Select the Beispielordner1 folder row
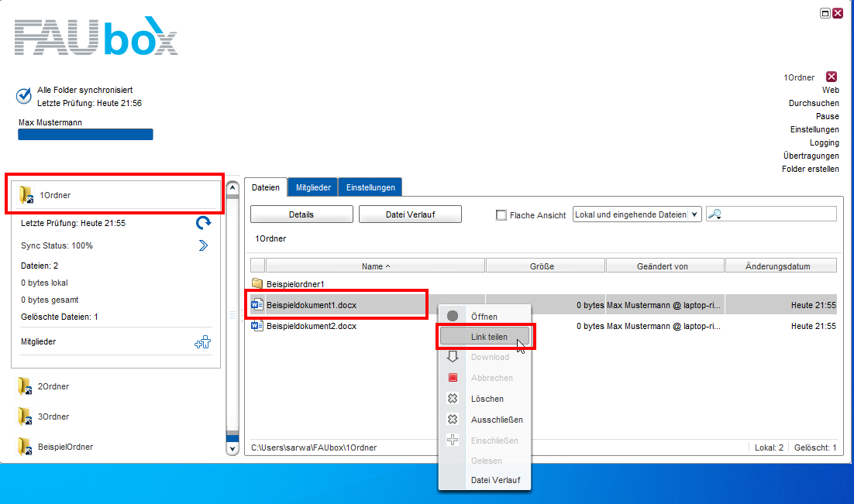This screenshot has height=504, width=854. tap(543, 283)
